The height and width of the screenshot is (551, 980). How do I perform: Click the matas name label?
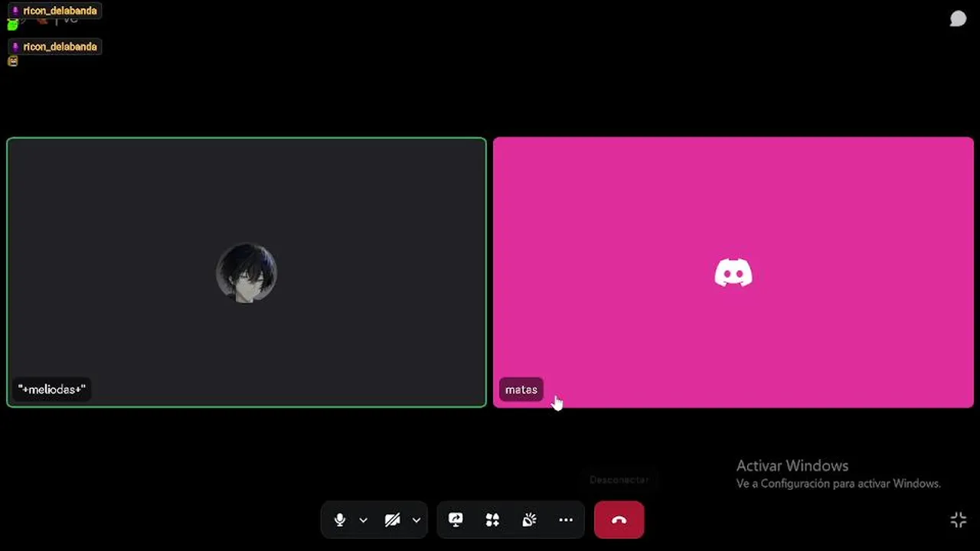tap(521, 390)
